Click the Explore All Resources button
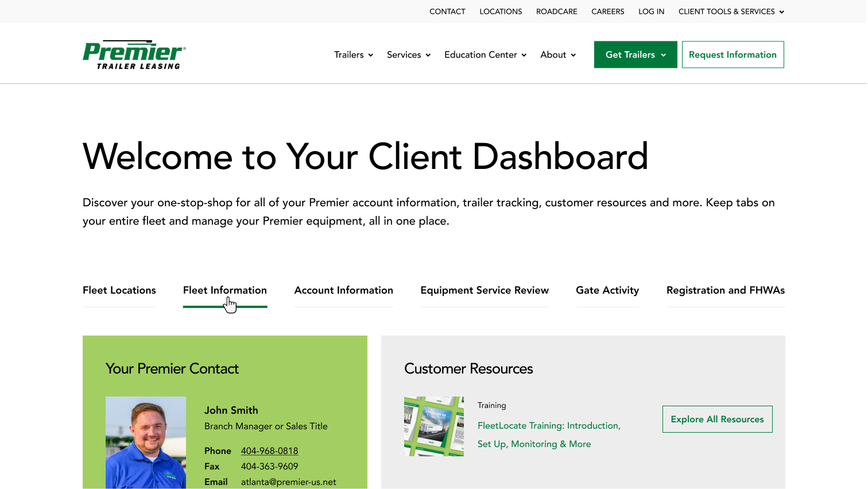Viewport: 868px width, 489px height. tap(718, 419)
